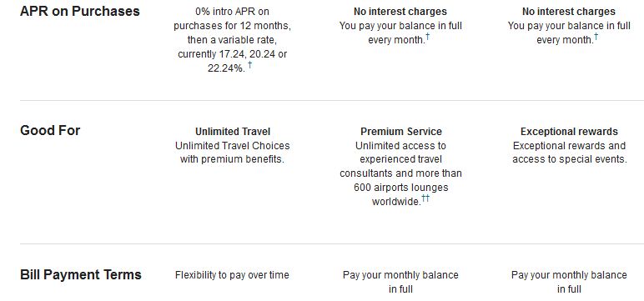The width and height of the screenshot is (644, 301).
Task: Click dagger footnote after 22.24% APR
Action: (x=249, y=65)
